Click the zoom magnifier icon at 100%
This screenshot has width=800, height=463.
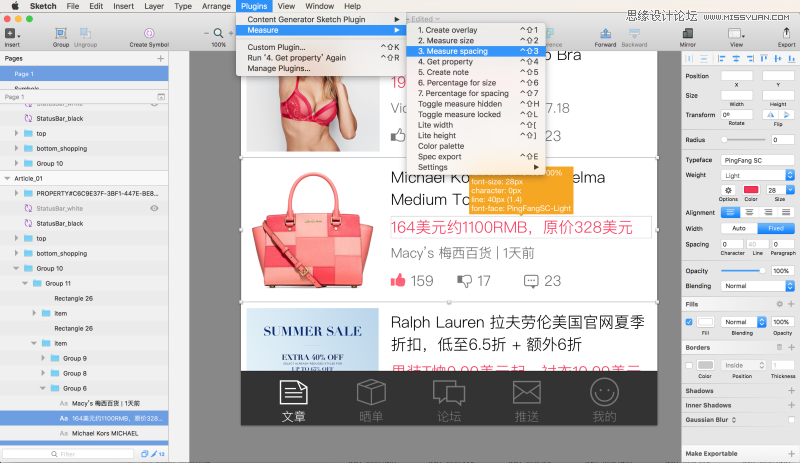(218, 33)
